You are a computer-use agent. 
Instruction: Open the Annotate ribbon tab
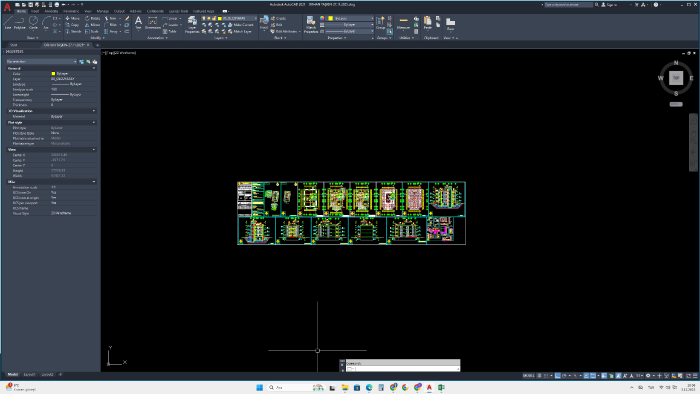pos(51,11)
